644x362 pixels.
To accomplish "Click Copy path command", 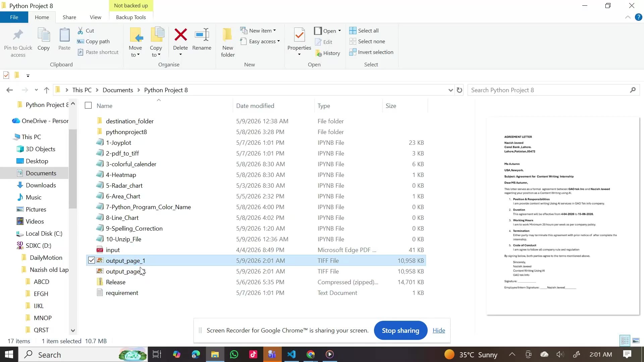I will (93, 41).
